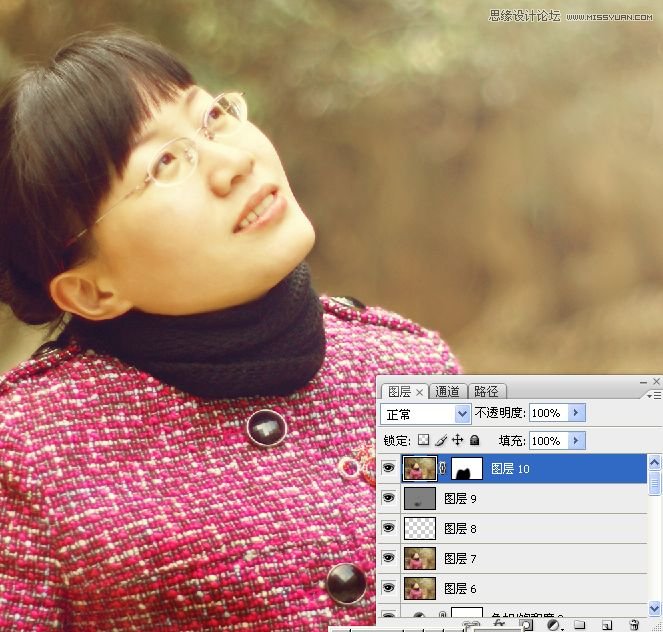Click the lock image pixels brush icon
Viewport: 663px width, 632px height.
[441, 440]
